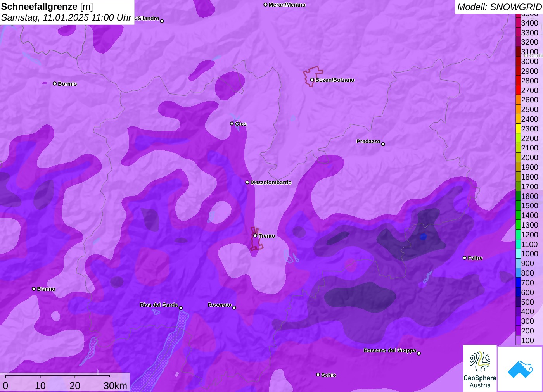543x392 pixels.
Task: Click the 'Modell: SNOWGRID' label
Action: click(x=499, y=7)
